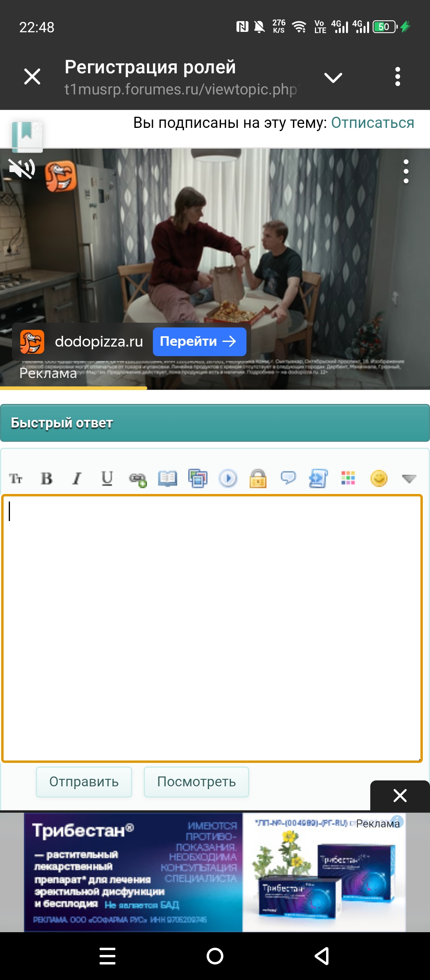This screenshot has height=980, width=430.
Task: Open the smiley emoticon picker
Action: (379, 478)
